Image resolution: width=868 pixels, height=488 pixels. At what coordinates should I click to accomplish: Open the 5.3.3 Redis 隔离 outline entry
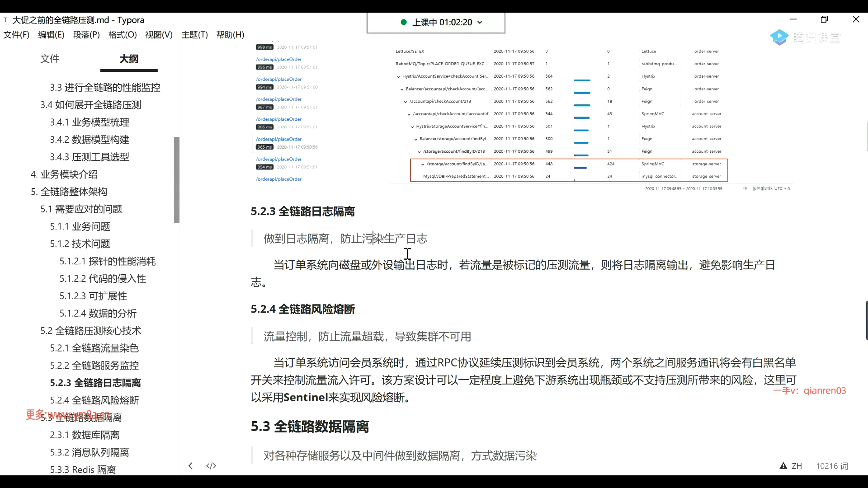click(x=83, y=469)
